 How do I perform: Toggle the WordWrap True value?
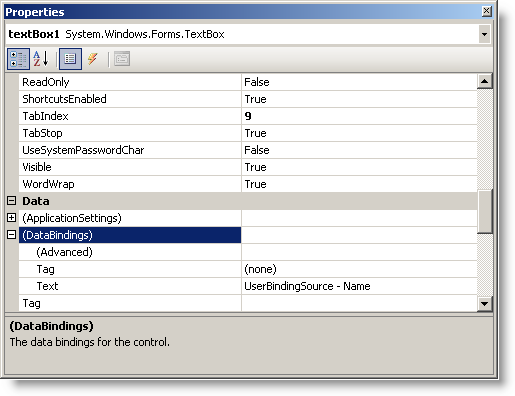point(359,184)
